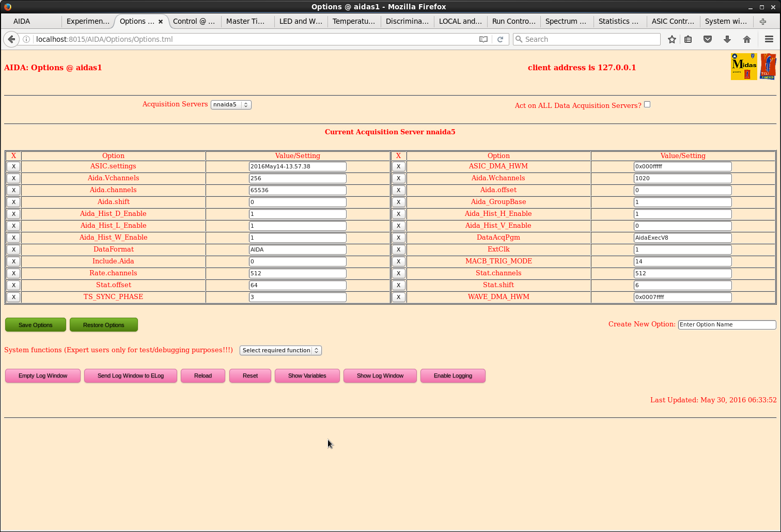Switch to the Statistics tab

[618, 21]
